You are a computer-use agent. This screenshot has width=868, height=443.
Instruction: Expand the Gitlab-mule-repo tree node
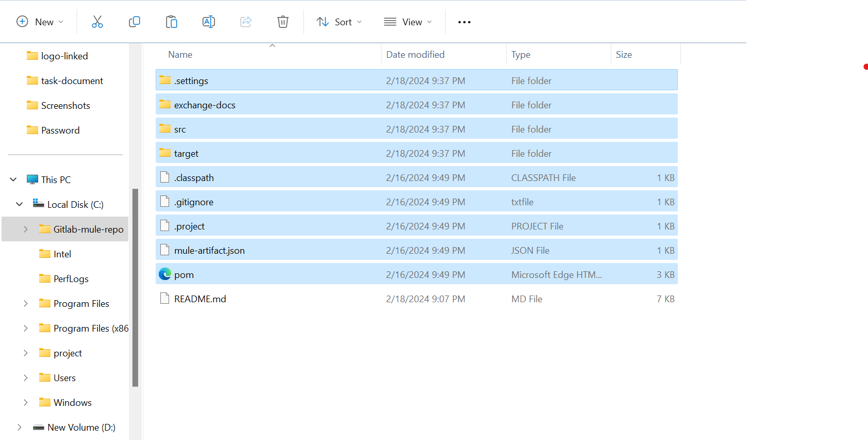click(25, 229)
